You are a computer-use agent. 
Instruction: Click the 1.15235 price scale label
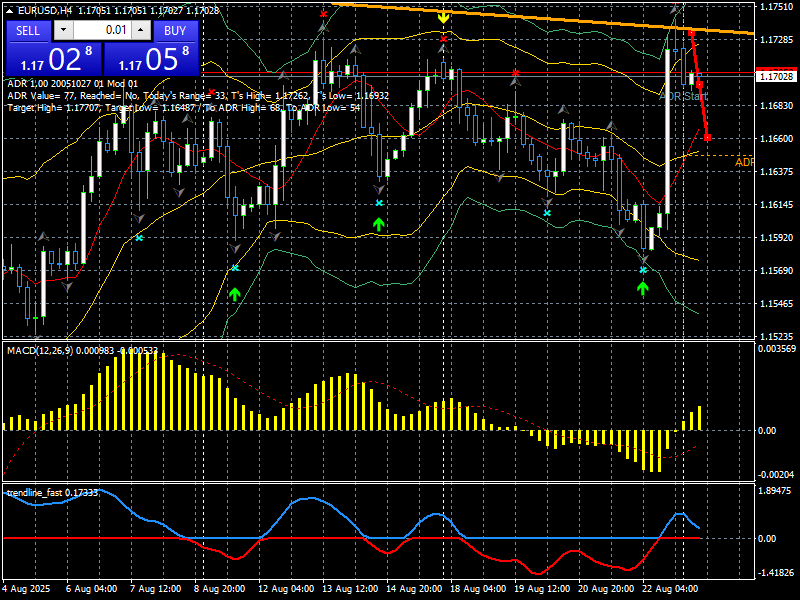pos(776,337)
